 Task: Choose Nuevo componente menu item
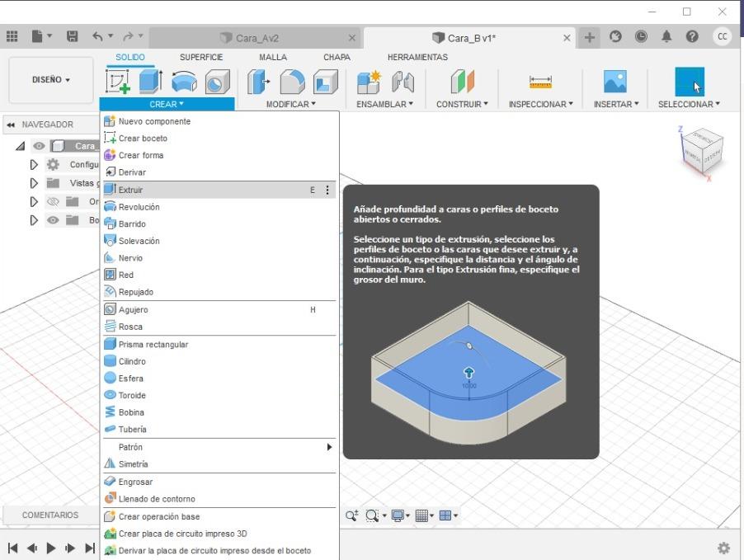[x=219, y=121]
